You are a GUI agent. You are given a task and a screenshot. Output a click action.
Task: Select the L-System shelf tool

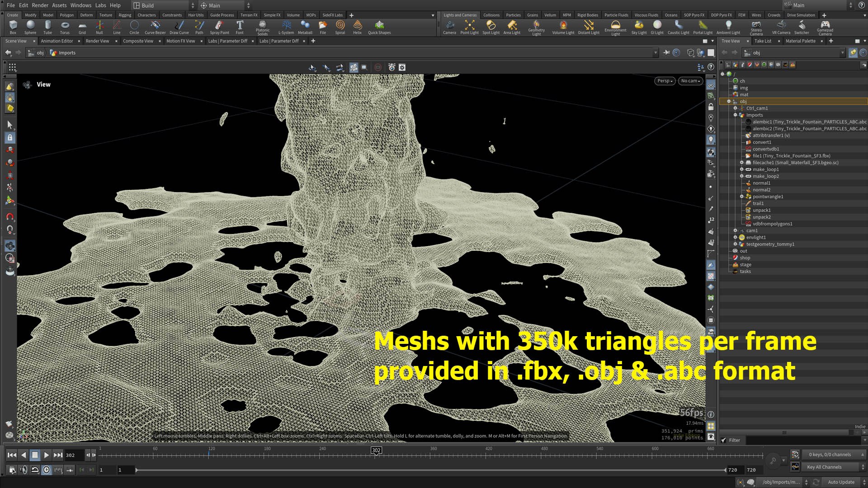pos(286,27)
